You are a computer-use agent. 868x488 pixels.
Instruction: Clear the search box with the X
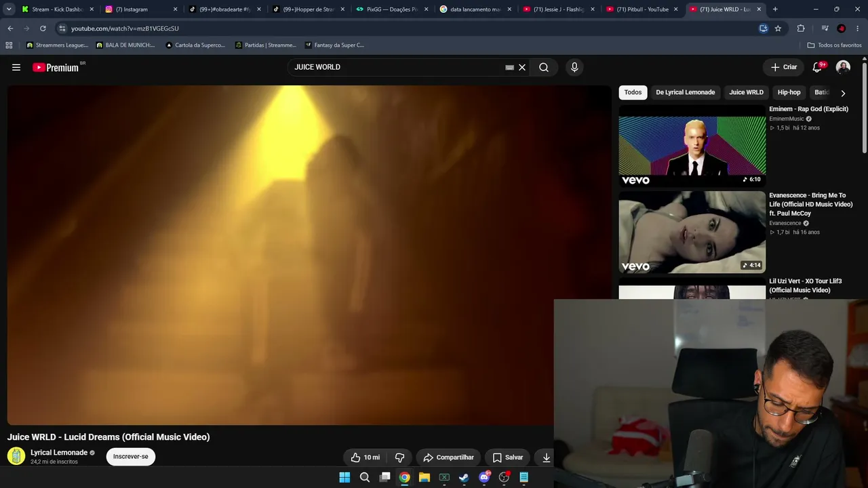click(522, 67)
